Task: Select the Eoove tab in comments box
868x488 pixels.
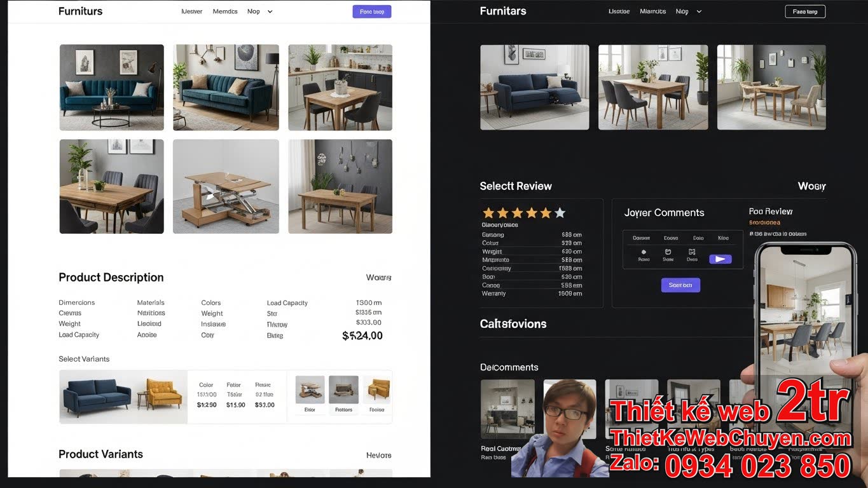Action: point(671,238)
